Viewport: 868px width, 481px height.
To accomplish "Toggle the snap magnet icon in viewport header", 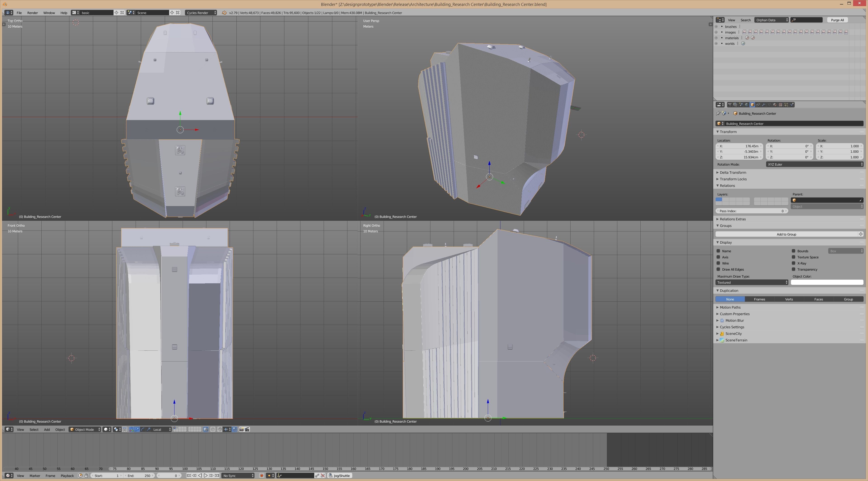I will (220, 429).
